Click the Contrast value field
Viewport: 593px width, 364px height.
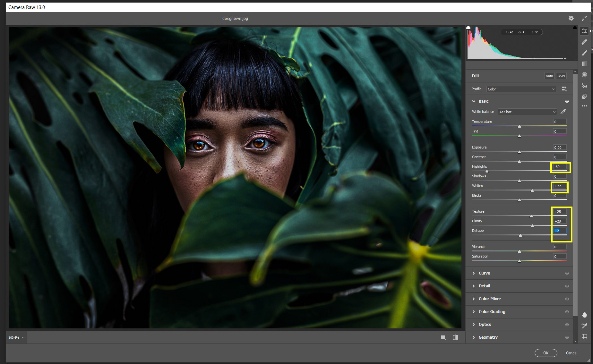(560, 157)
